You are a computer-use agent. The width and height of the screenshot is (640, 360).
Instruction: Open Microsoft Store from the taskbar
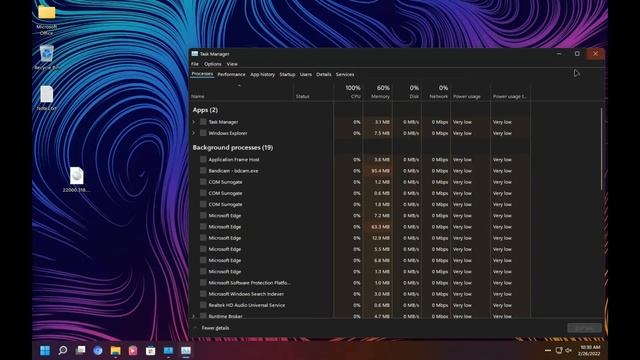[151, 350]
